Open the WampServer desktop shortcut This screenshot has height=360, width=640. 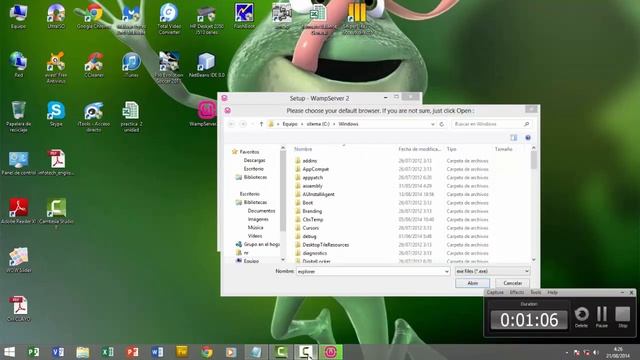pyautogui.click(x=204, y=114)
